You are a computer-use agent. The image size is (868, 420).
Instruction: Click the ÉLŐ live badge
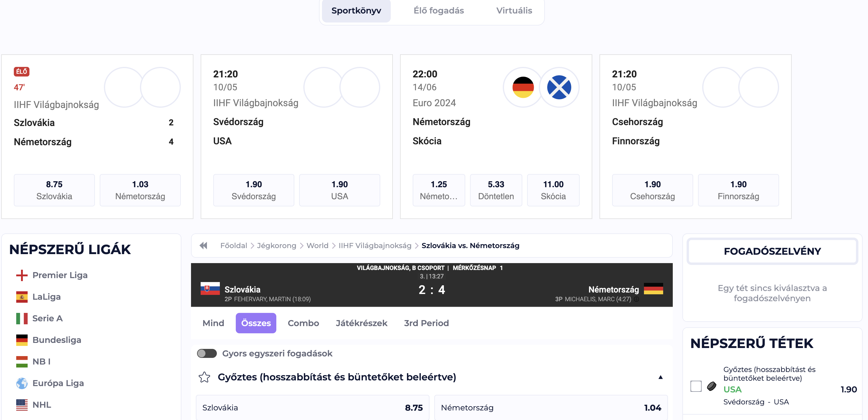[x=22, y=72]
